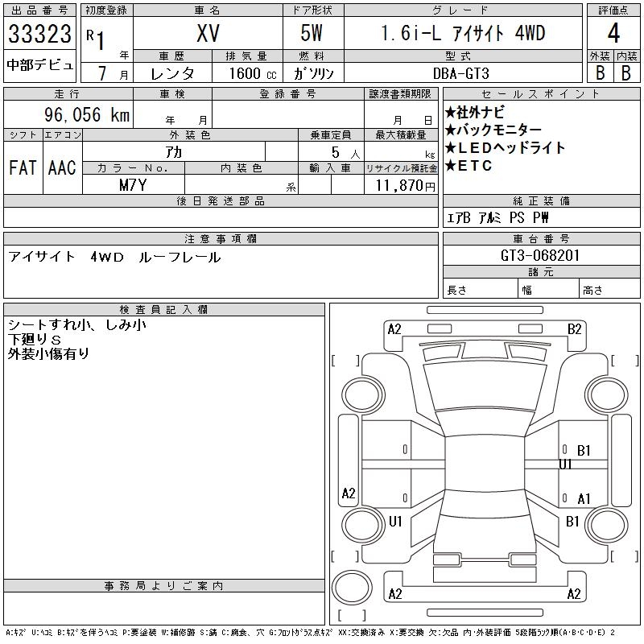
Task: Select the sales point ★社外ナビ
Action: coord(474,112)
